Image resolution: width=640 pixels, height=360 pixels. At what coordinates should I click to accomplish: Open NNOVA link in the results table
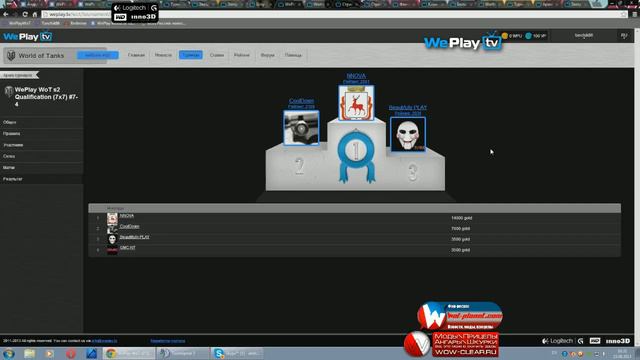(127, 216)
